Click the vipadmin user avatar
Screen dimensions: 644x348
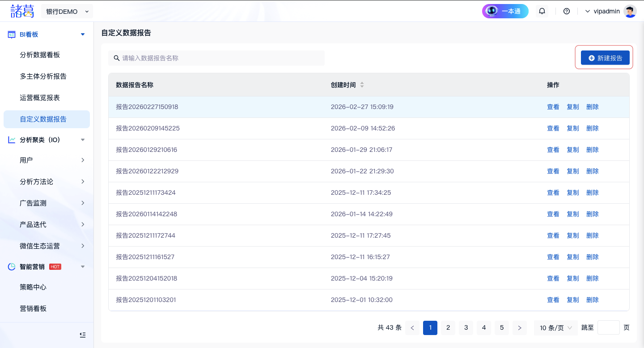630,11
